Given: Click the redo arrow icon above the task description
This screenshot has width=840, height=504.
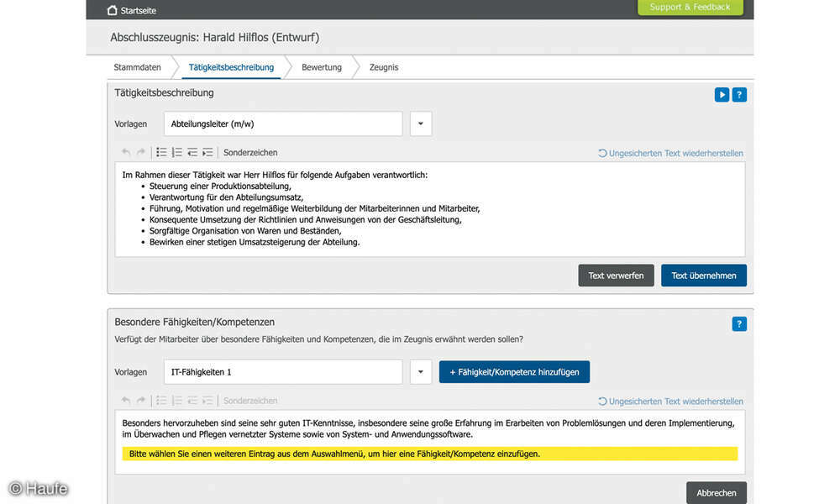Looking at the screenshot, I should (x=141, y=152).
